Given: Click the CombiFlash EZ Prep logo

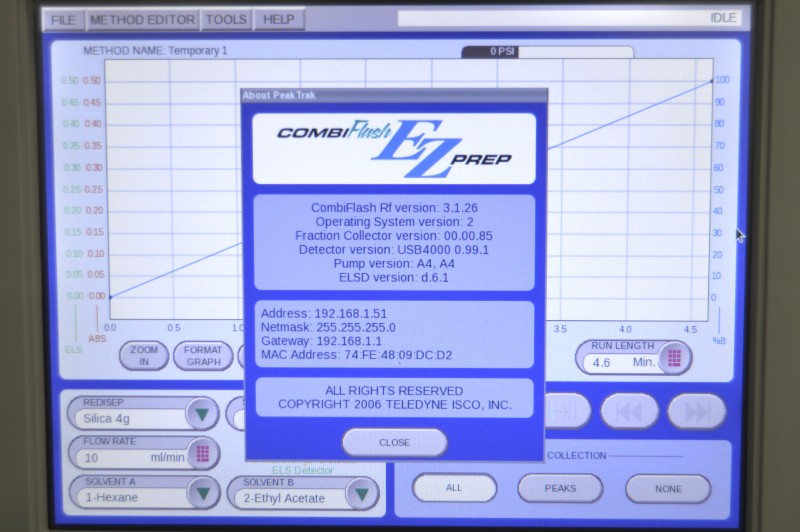Looking at the screenshot, I should (x=393, y=148).
